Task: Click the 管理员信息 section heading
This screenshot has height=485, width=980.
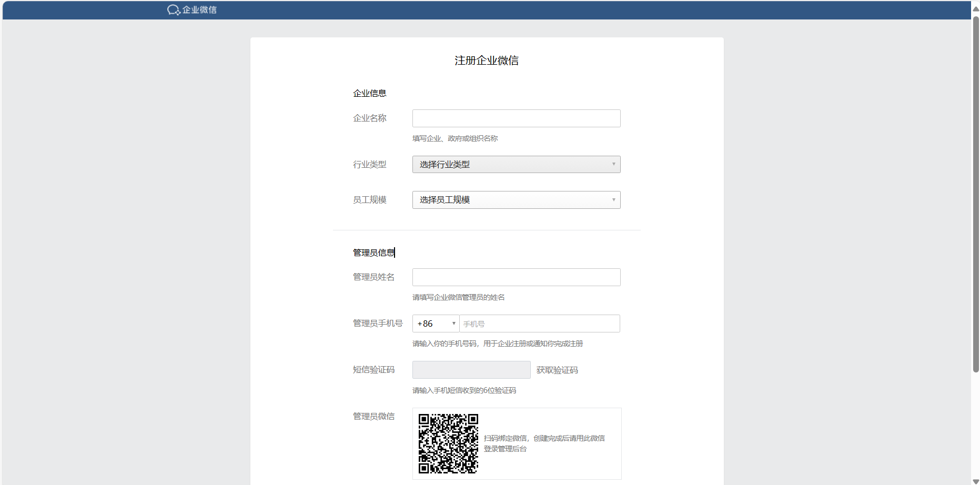Action: pyautogui.click(x=373, y=252)
